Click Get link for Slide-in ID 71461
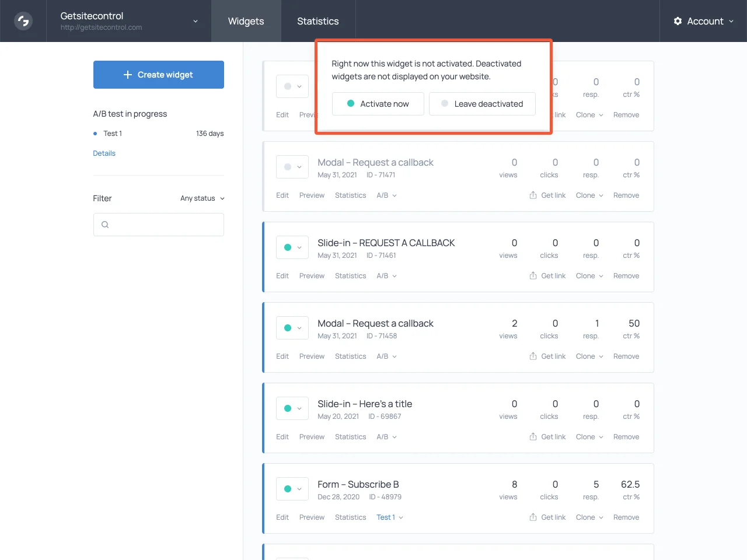The width and height of the screenshot is (747, 560). pos(547,276)
